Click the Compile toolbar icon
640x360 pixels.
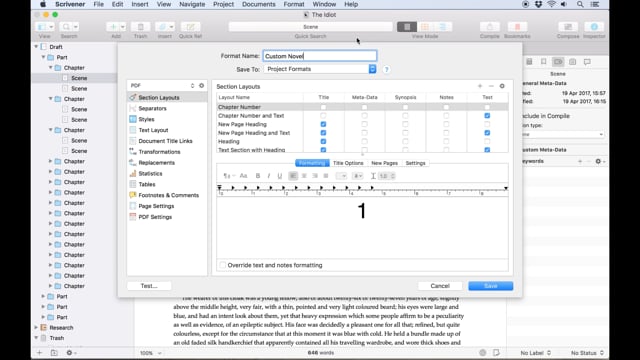489,27
